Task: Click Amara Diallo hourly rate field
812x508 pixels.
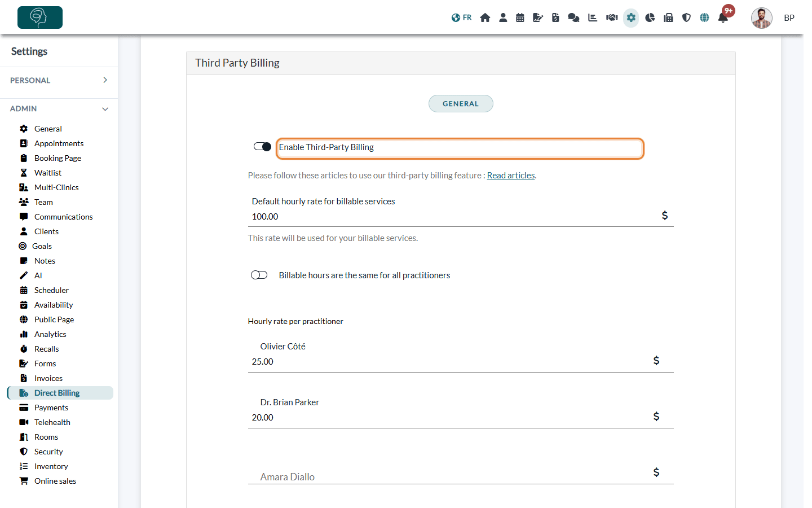Action: click(x=461, y=475)
